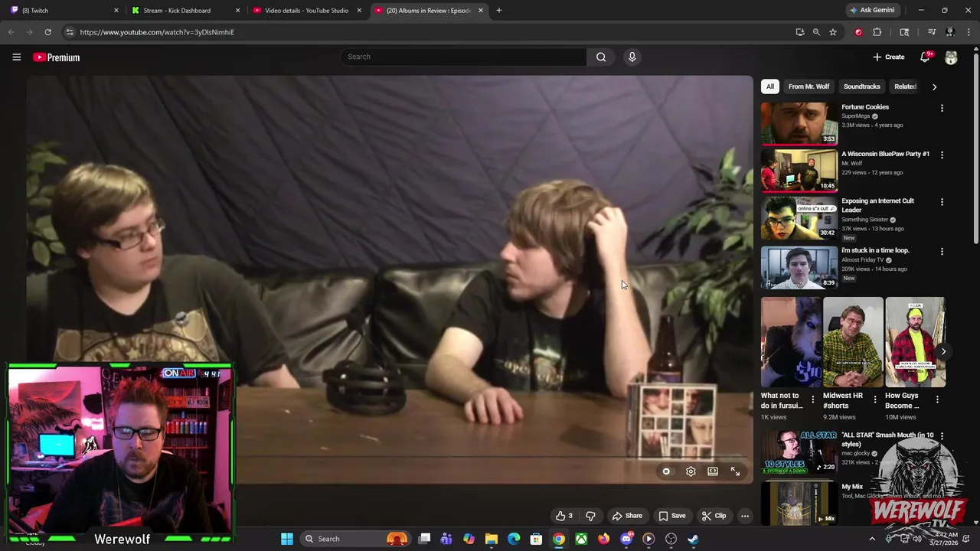Click install app icon in address bar

[x=800, y=32]
